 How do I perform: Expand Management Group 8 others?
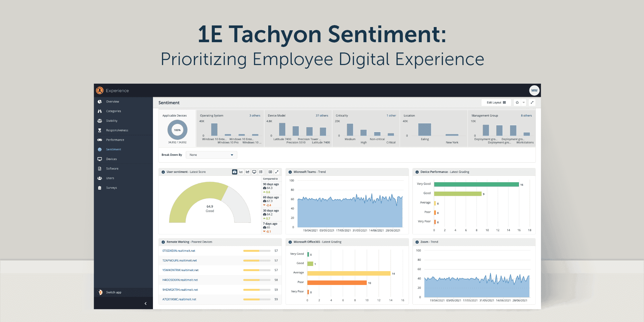point(526,116)
